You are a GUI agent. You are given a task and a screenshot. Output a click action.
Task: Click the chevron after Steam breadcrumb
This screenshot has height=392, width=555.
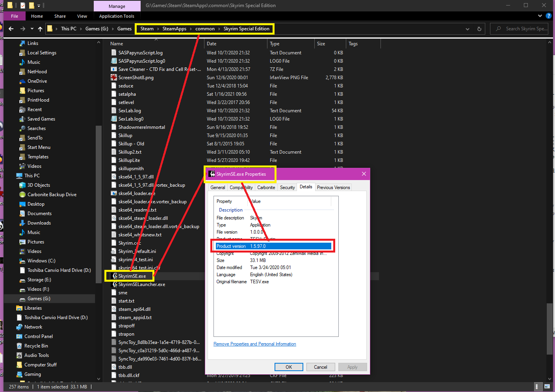pos(158,29)
